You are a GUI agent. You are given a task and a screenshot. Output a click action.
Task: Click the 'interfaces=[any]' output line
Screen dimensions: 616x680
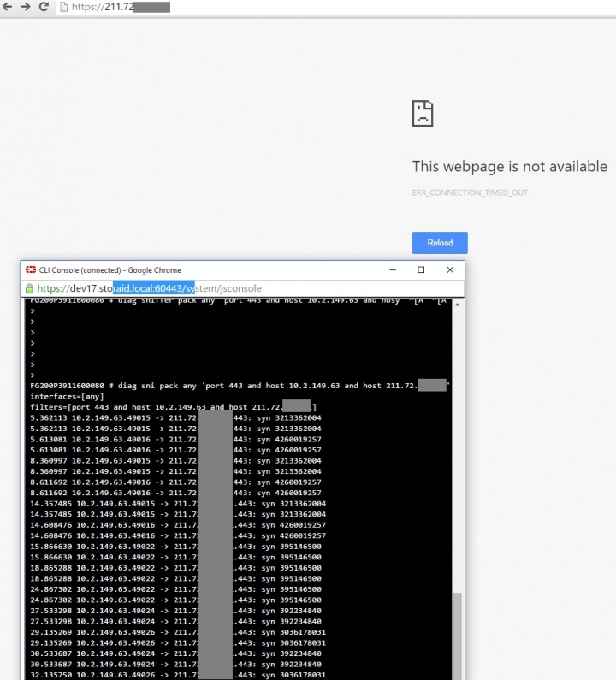tap(67, 396)
